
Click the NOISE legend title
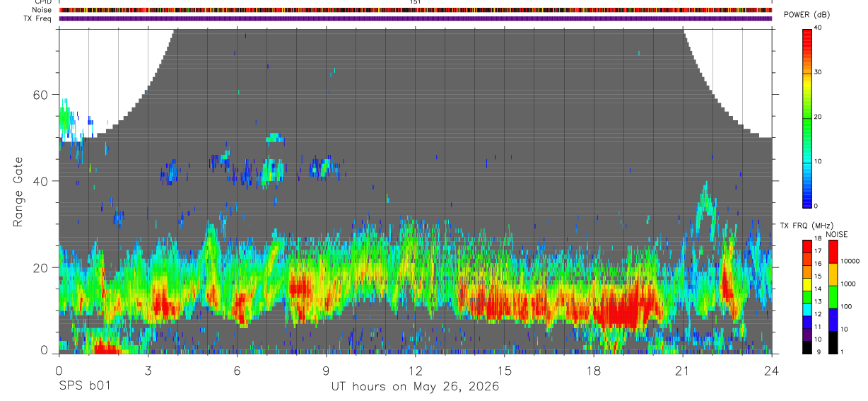[836, 234]
